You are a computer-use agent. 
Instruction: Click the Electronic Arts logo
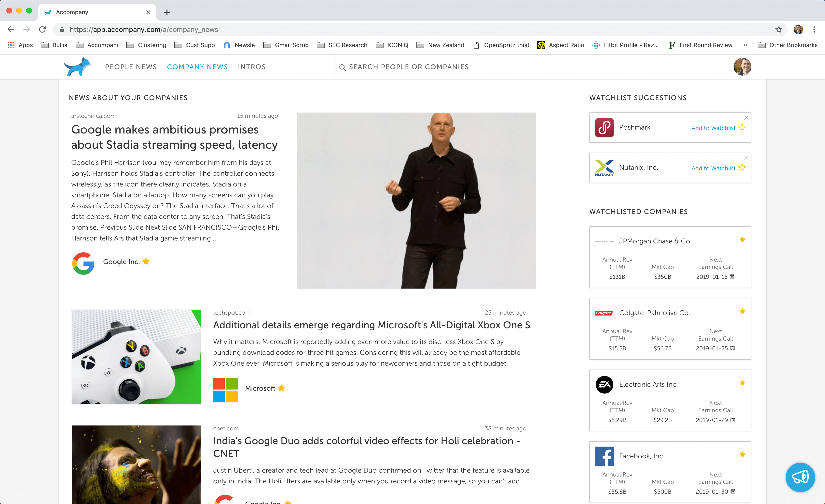[604, 385]
